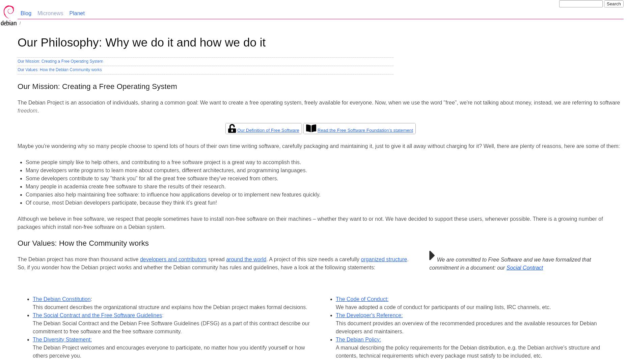Click the Search button
The height and width of the screenshot is (364, 627).
pos(614,4)
